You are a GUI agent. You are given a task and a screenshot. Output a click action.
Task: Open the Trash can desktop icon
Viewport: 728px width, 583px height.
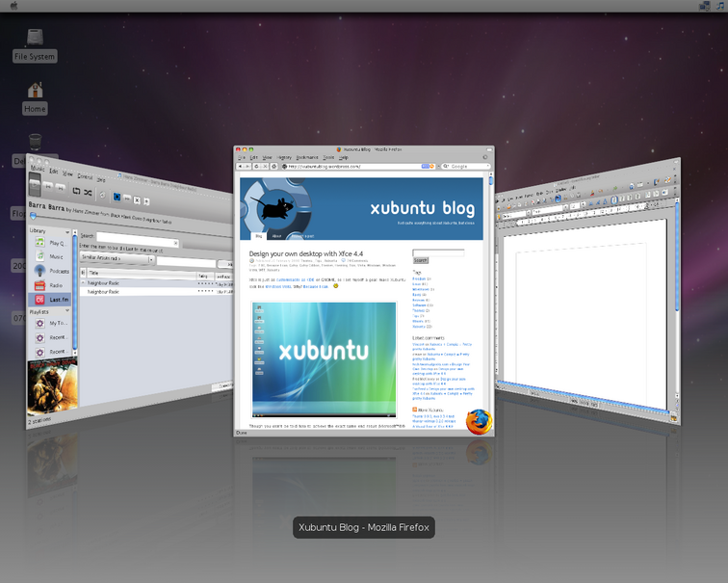tap(35, 142)
